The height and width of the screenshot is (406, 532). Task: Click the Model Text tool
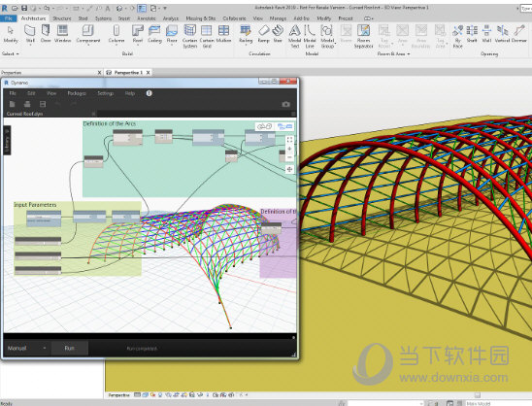tap(294, 36)
